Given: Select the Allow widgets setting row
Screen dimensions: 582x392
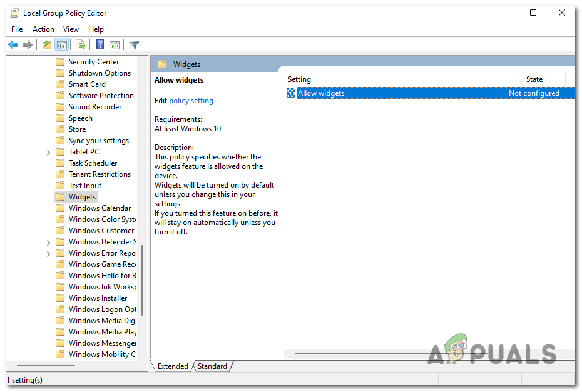Looking at the screenshot, I should [431, 93].
